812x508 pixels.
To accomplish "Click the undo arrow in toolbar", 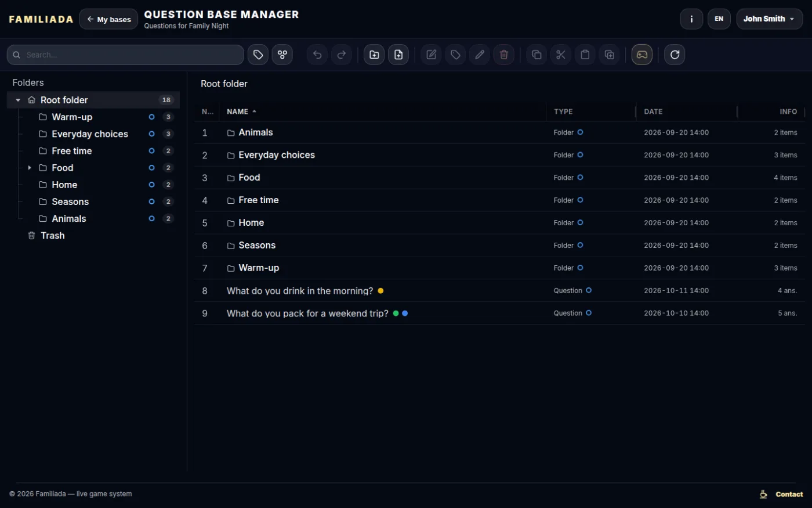I will tap(317, 55).
